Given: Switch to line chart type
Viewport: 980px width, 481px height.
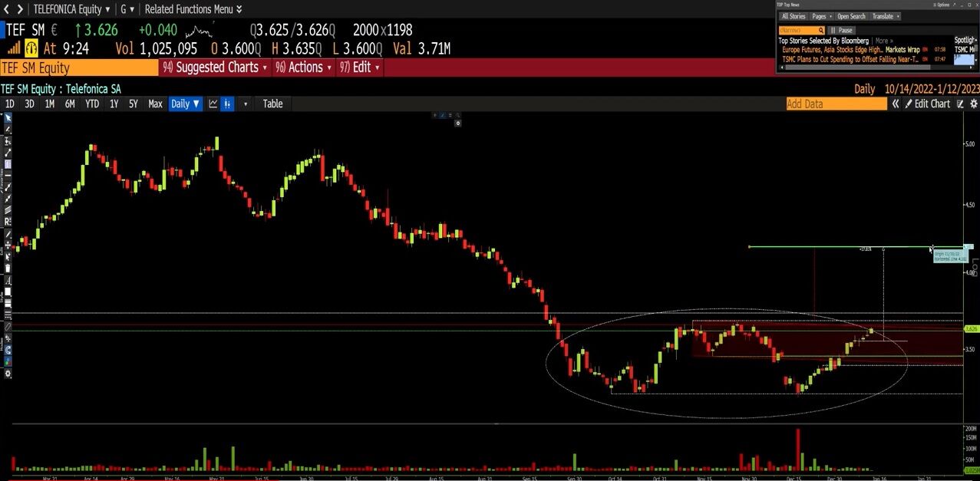Looking at the screenshot, I should (213, 104).
